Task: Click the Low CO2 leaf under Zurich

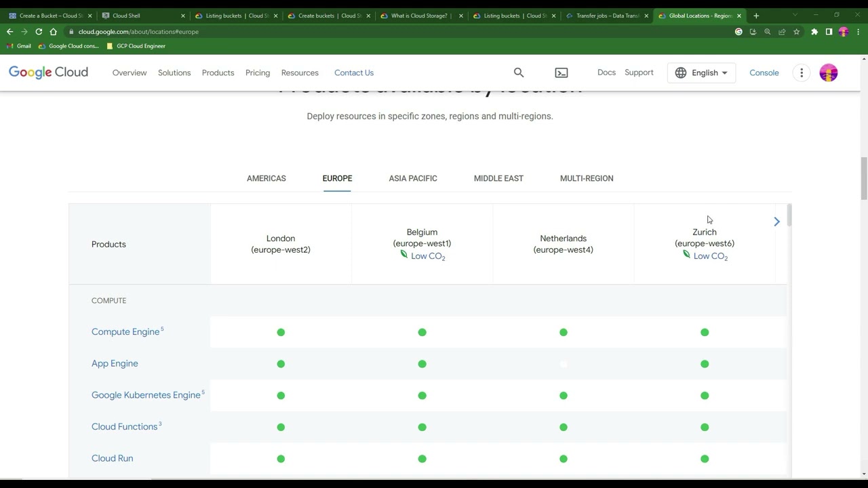Action: [x=687, y=255]
